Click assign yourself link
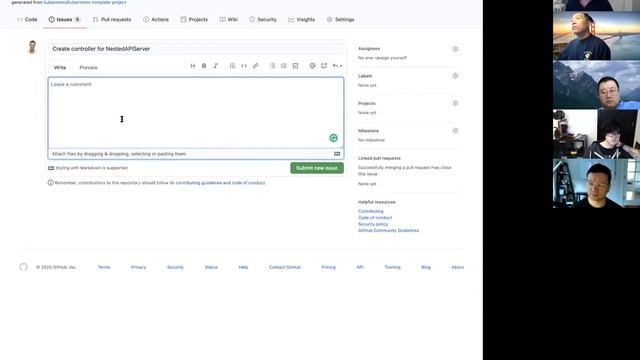This screenshot has width=640, height=360. click(x=391, y=58)
